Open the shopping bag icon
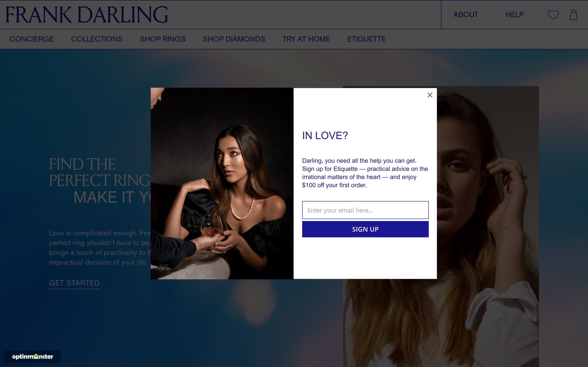Viewport: 588px width, 367px height. pyautogui.click(x=574, y=15)
